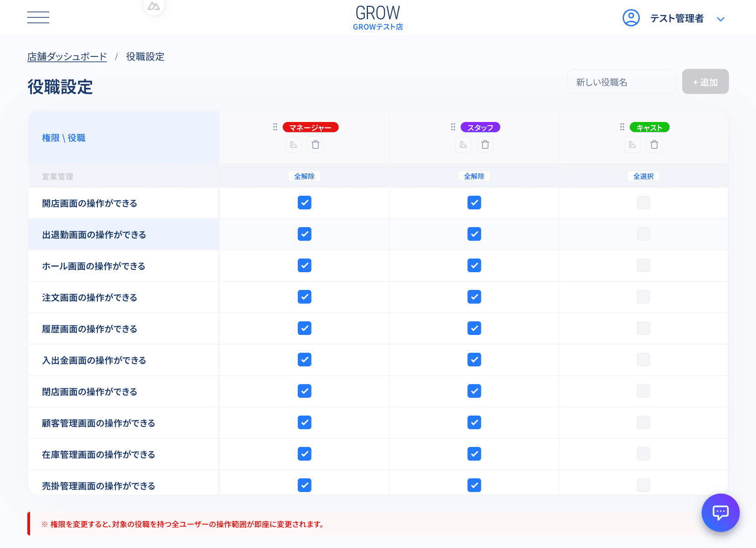
Task: Delete the マネージャー role via trash icon
Action: click(316, 145)
